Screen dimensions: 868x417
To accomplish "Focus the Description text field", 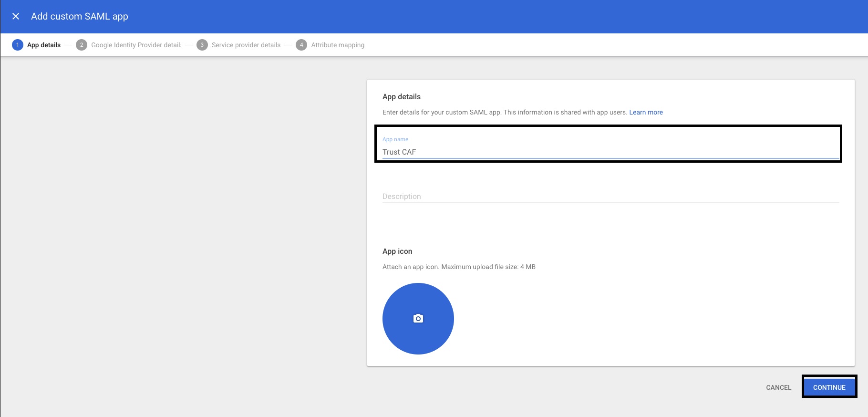I will (610, 196).
